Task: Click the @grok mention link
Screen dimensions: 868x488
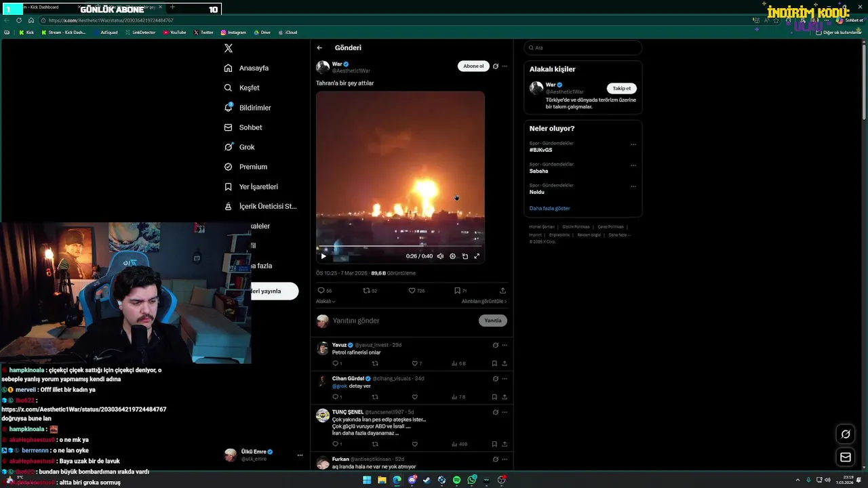Action: click(x=339, y=386)
